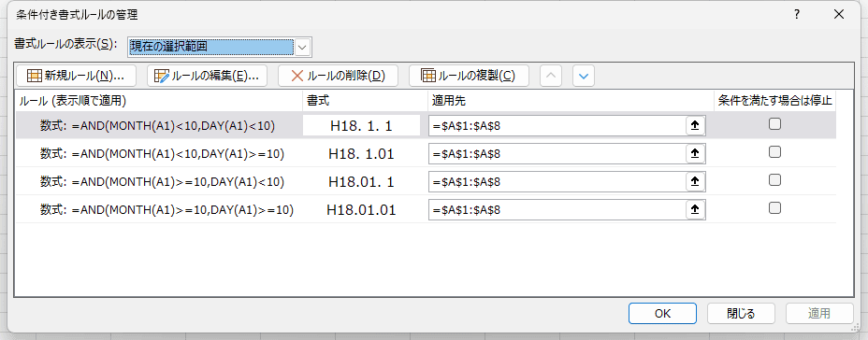
Task: Open Edit Rule (ルールの編集) dialog
Action: pyautogui.click(x=207, y=76)
